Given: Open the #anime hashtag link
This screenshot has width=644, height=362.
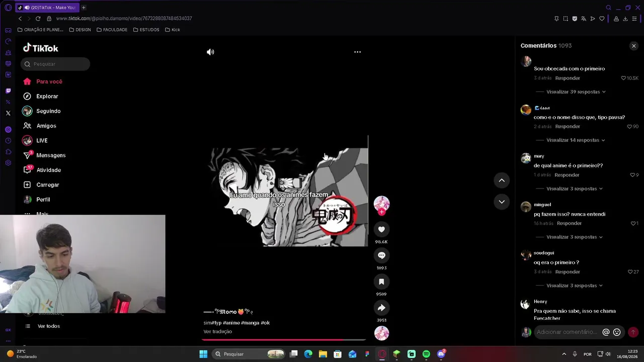Looking at the screenshot, I should click(x=231, y=323).
